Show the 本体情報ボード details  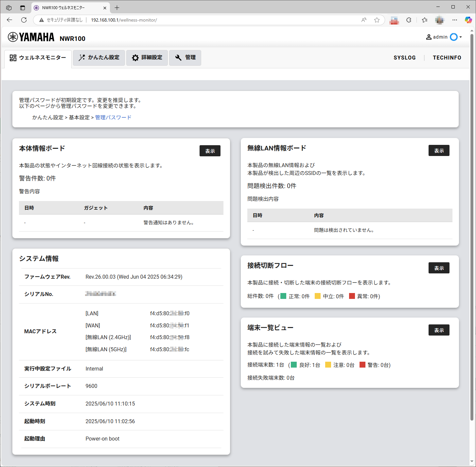tap(210, 151)
